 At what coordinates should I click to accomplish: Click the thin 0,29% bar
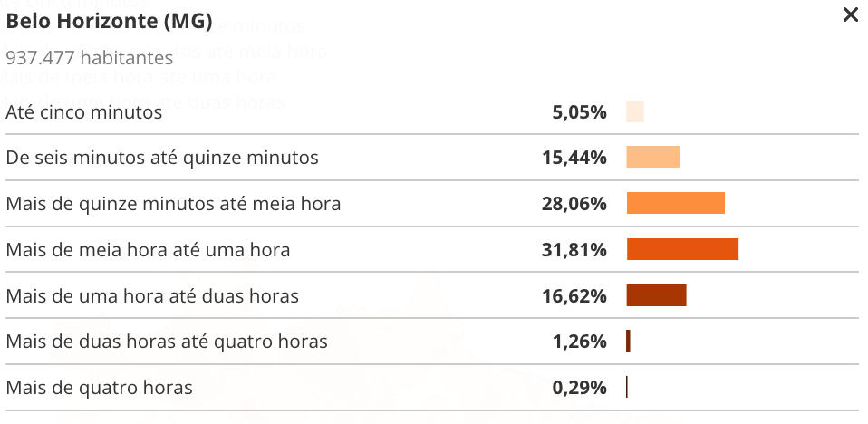(626, 388)
